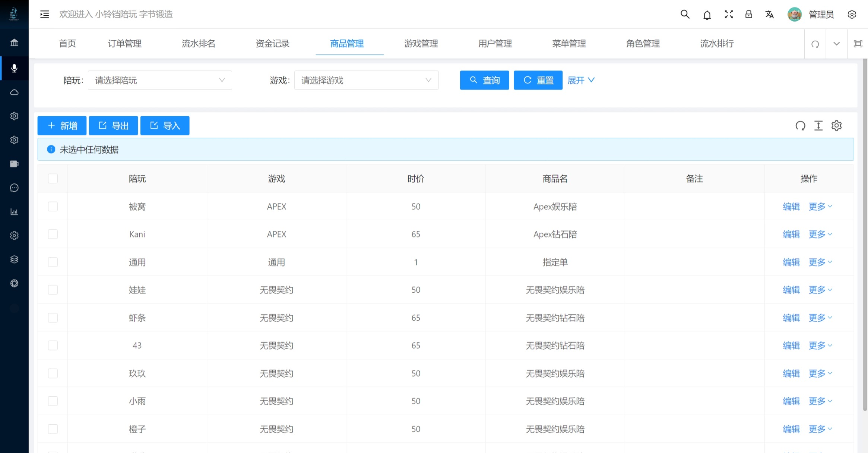Image resolution: width=868 pixels, height=453 pixels.
Task: Check the row checkbox for 43
Action: tap(53, 345)
